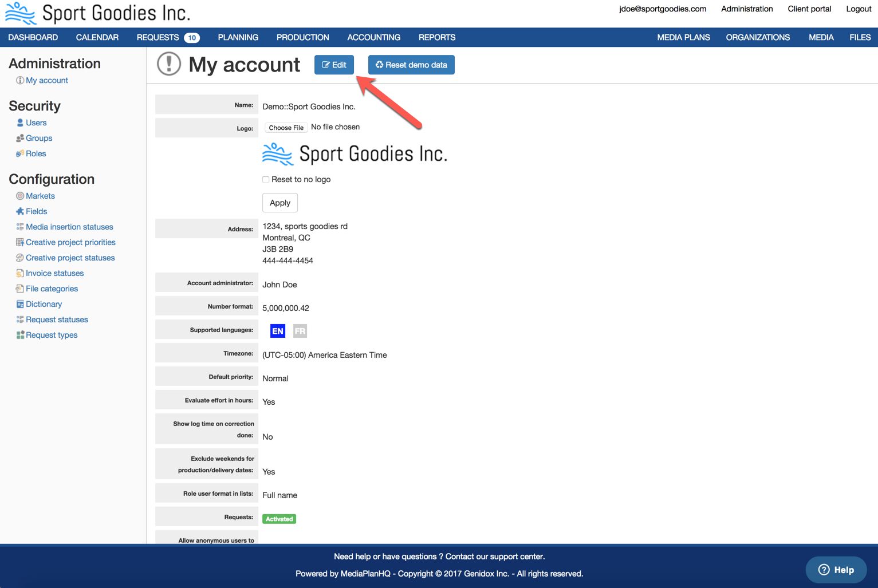Open the Client portal link
Viewport: 878px width, 588px height.
809,9
